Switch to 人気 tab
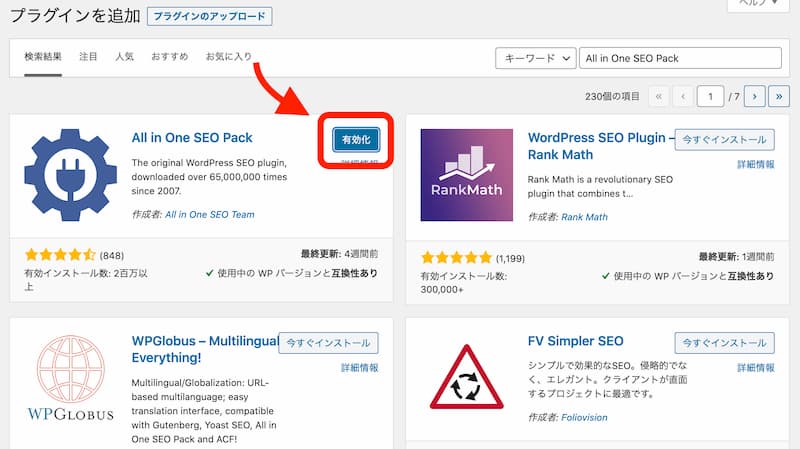Screen dimensions: 800x449 [x=124, y=56]
